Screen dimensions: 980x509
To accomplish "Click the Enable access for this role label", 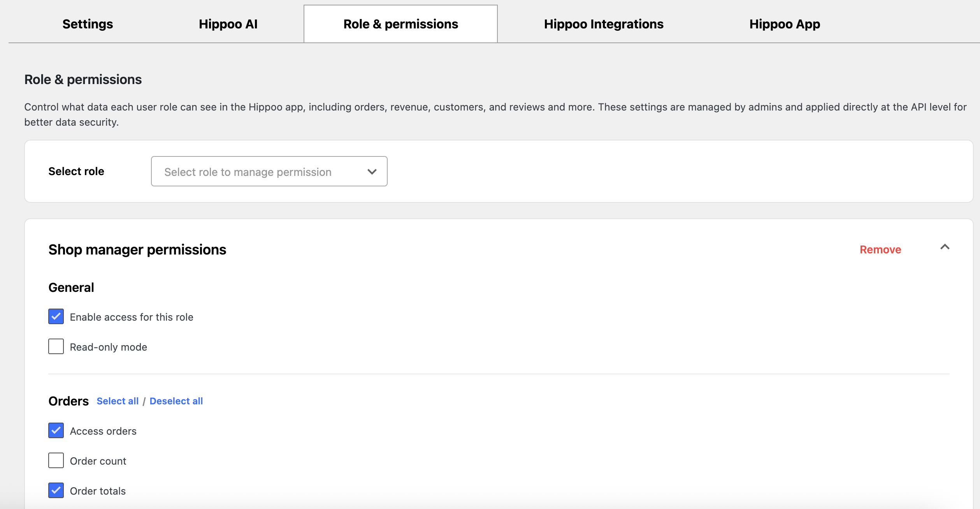I will [132, 317].
